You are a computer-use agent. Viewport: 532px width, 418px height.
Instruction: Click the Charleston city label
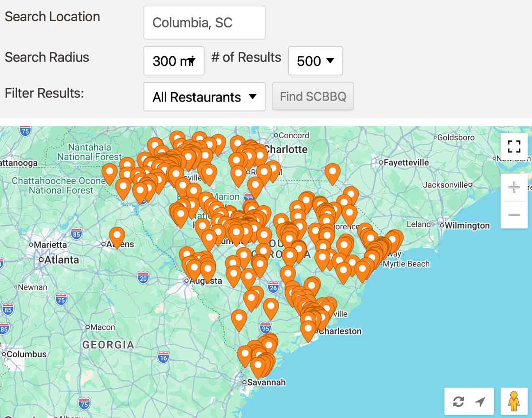click(x=340, y=331)
